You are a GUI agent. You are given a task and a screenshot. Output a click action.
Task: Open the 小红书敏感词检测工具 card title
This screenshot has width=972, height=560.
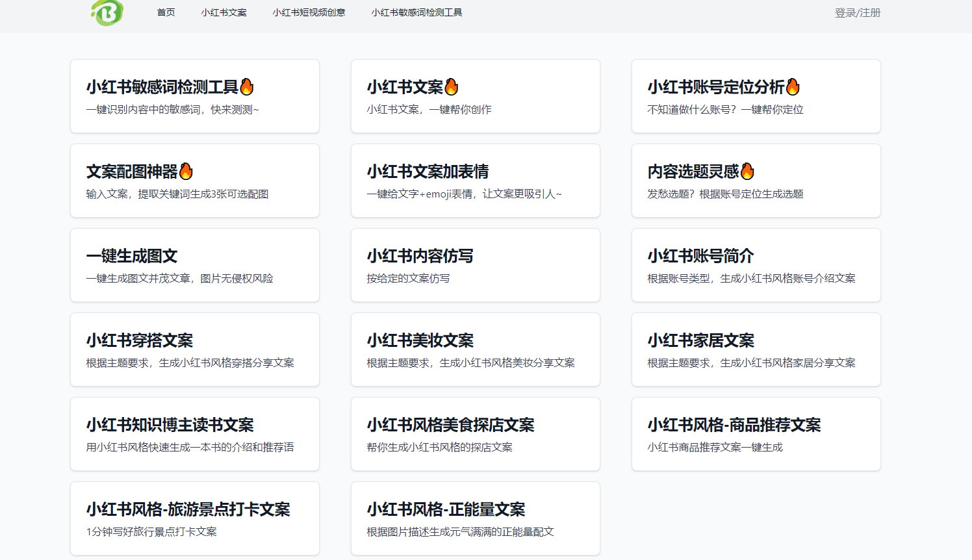(162, 87)
